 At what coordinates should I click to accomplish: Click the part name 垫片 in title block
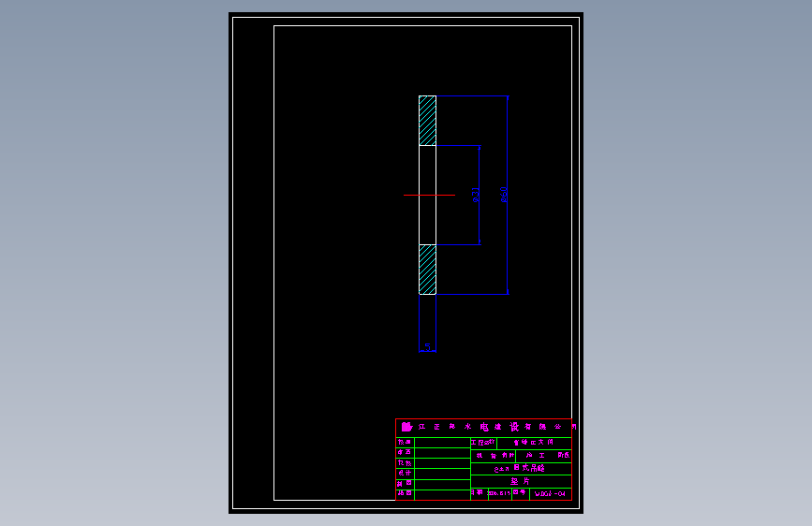pos(520,481)
